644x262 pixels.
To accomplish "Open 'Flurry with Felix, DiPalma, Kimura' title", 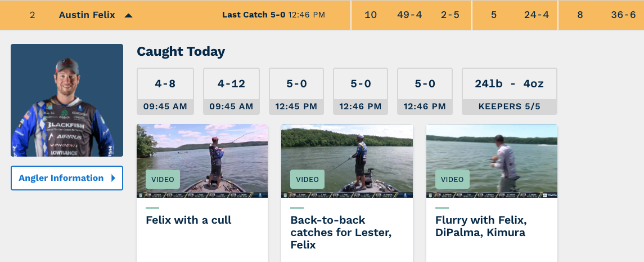I will tap(481, 226).
